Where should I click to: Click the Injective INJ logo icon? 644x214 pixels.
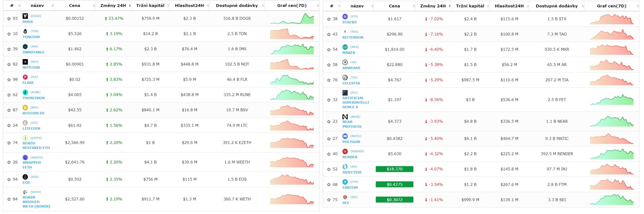tap(345, 167)
